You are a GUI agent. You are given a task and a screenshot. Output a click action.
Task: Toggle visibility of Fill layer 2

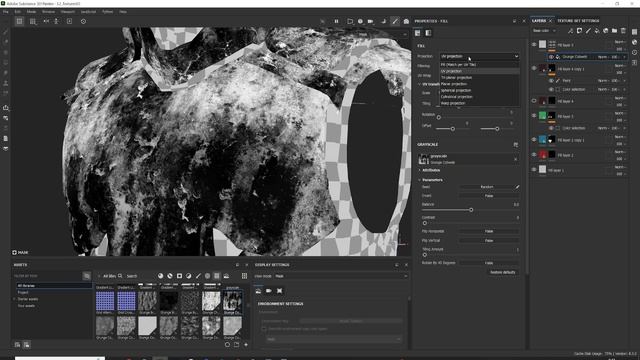pyautogui.click(x=534, y=155)
